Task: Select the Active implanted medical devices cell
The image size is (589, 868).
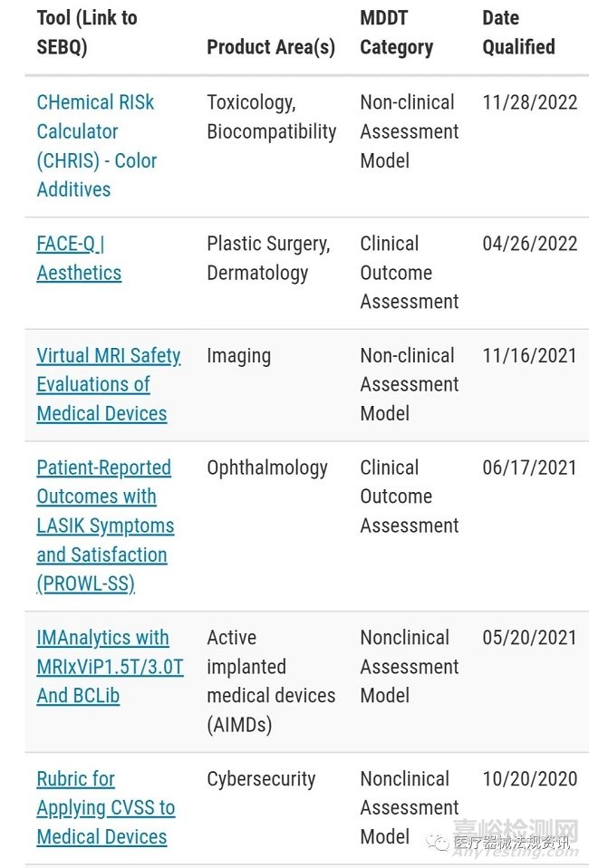Action: [270, 680]
